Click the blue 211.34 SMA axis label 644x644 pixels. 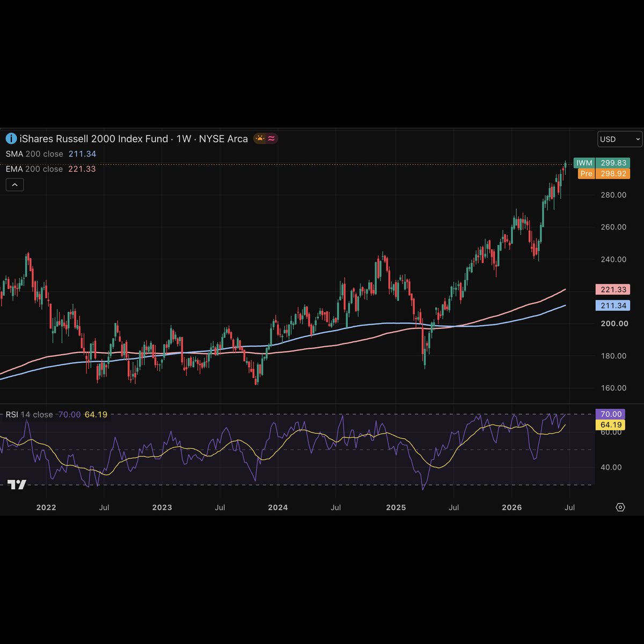[613, 305]
